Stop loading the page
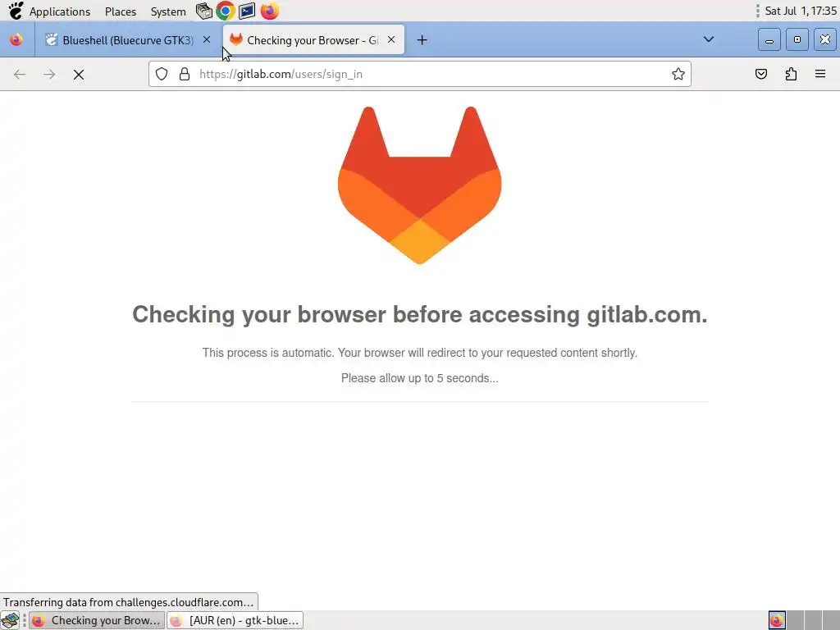The height and width of the screenshot is (630, 840). point(79,75)
